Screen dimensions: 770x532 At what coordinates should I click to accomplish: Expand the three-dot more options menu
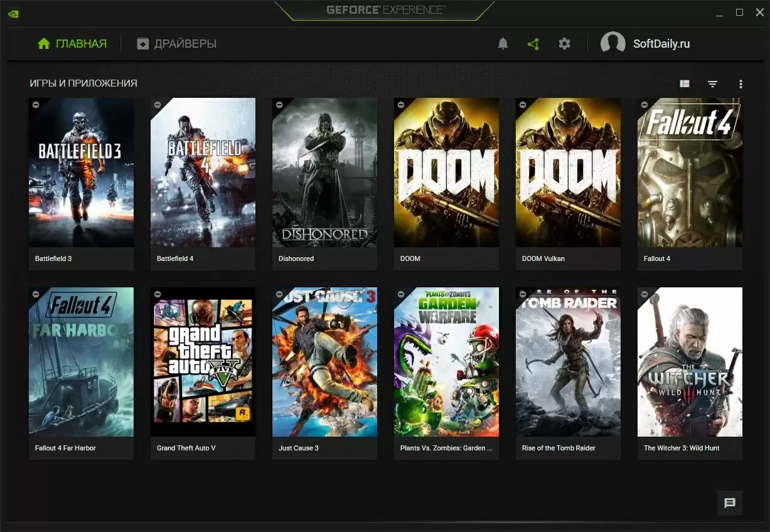click(741, 83)
